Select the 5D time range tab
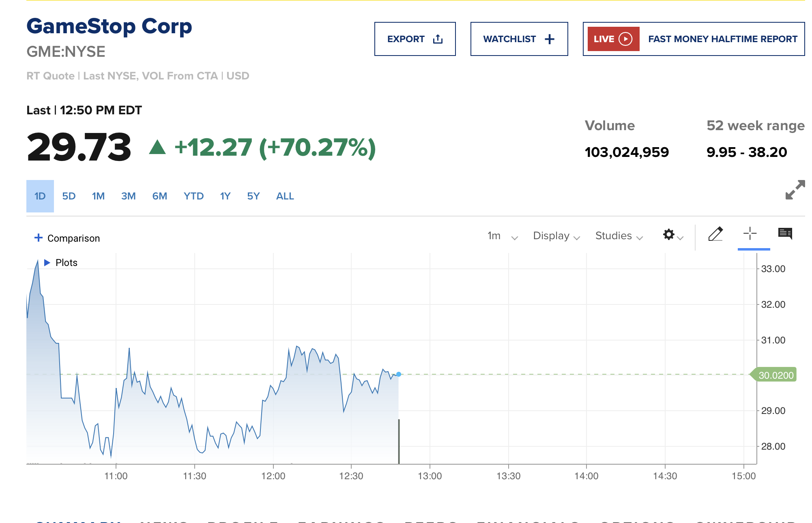This screenshot has width=812, height=523. pyautogui.click(x=69, y=196)
